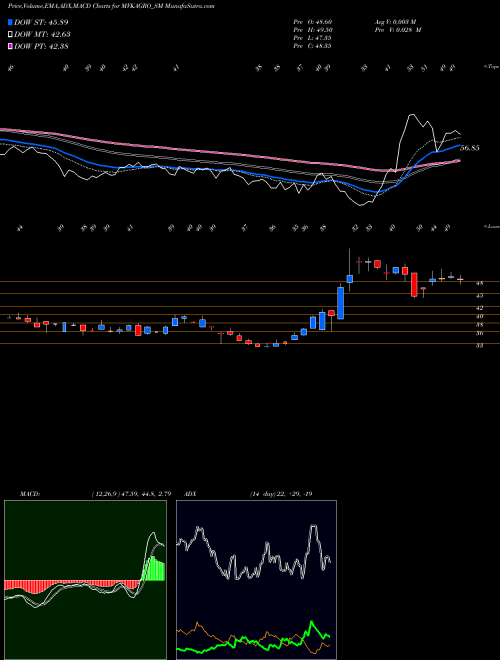This screenshot has width=500, height=660.
Task: Click the ADX (14 day) values text
Action: (281, 494)
